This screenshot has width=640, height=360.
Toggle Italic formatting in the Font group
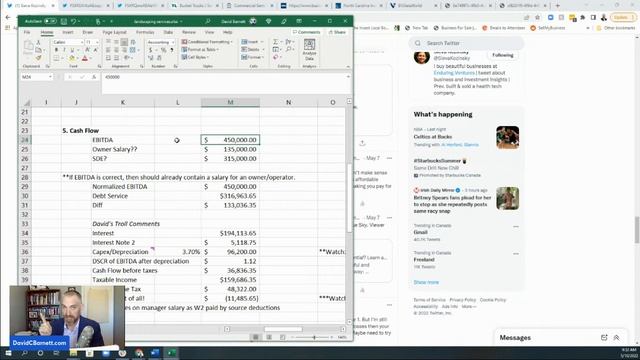[x=64, y=50]
